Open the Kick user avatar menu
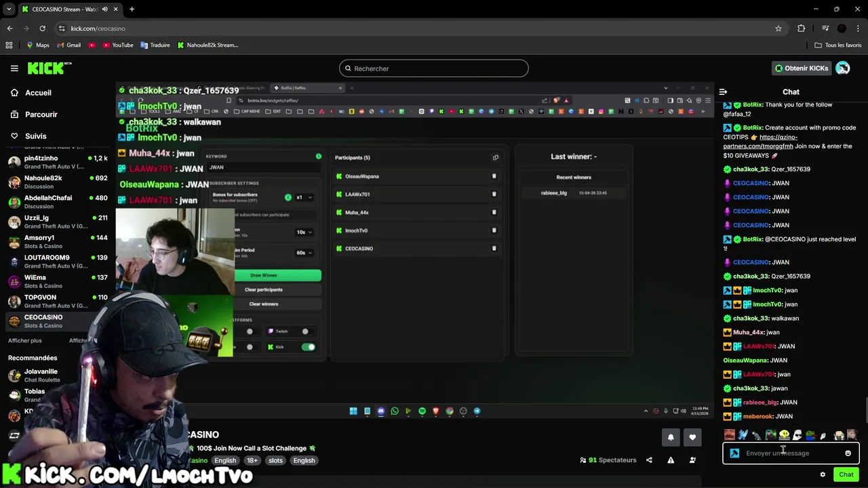Viewport: 868px width, 488px height. click(842, 68)
